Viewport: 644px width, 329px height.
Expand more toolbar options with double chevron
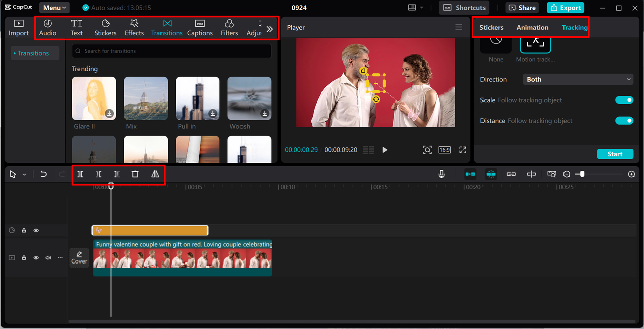[x=270, y=29]
